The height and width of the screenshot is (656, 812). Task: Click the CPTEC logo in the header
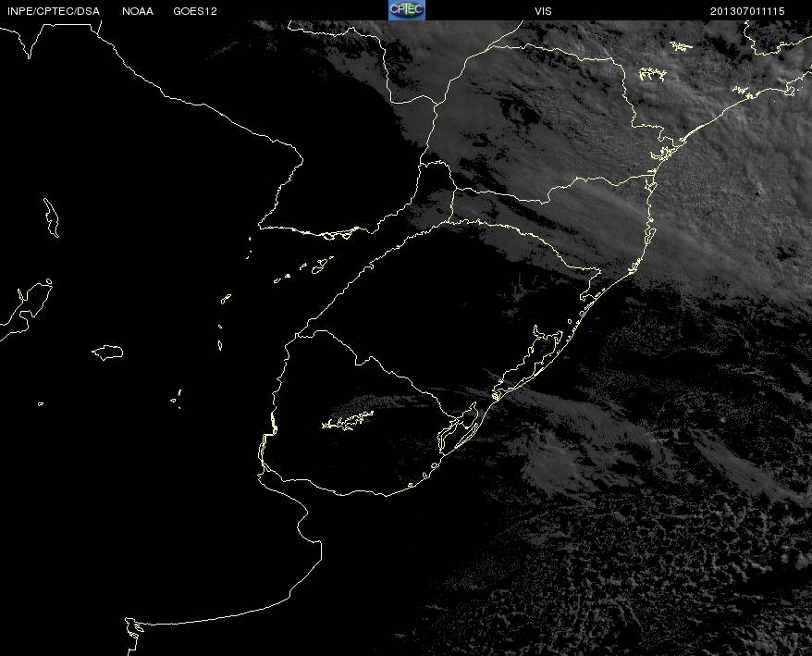click(407, 10)
